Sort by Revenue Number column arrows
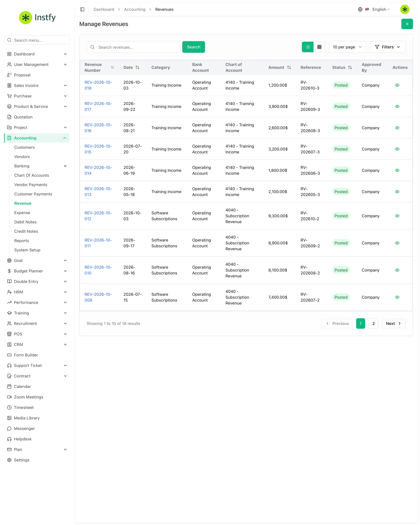 113,67
